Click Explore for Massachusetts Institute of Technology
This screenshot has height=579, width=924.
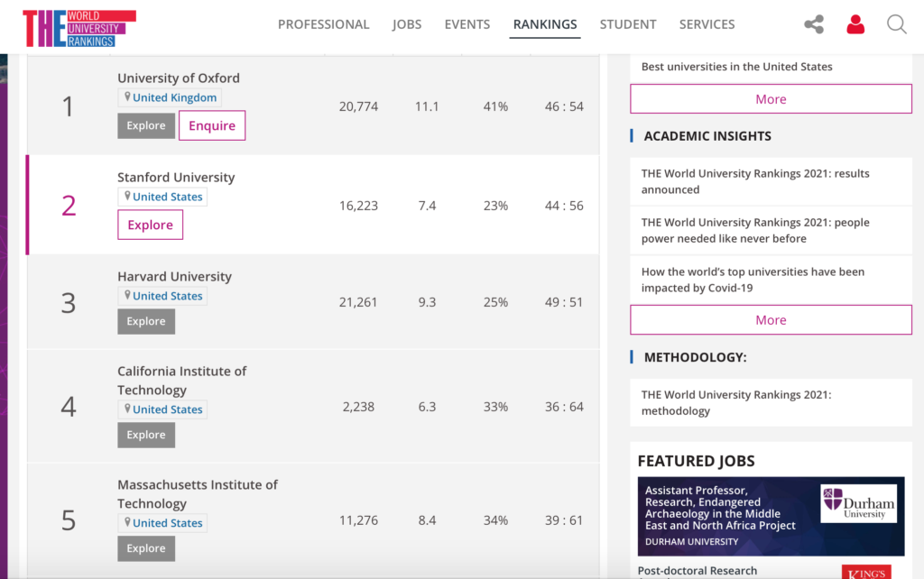pyautogui.click(x=146, y=548)
